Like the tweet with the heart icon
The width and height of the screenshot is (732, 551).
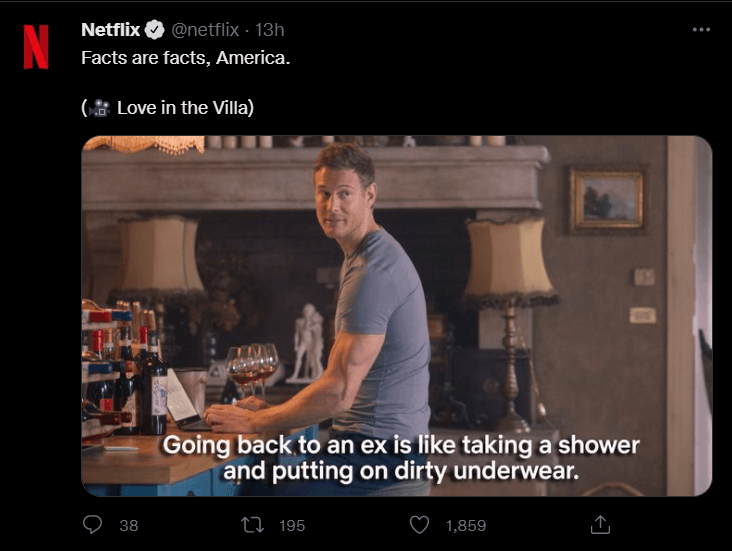pos(419,525)
